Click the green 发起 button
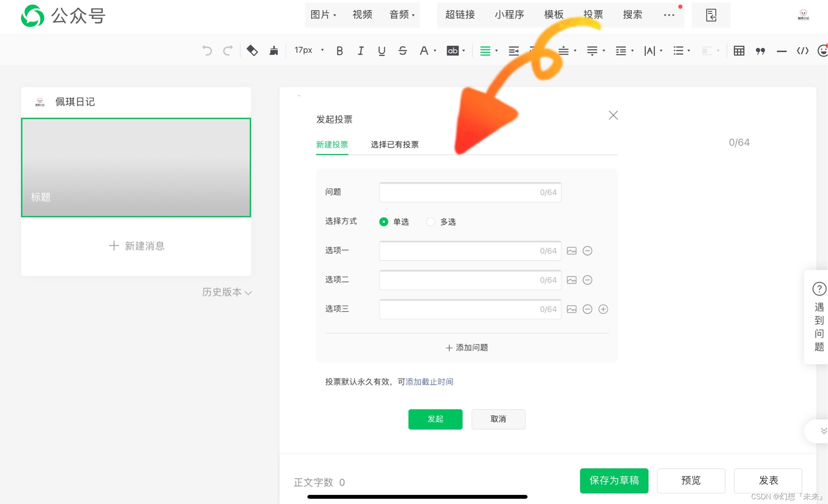Image resolution: width=828 pixels, height=504 pixels. tap(435, 419)
